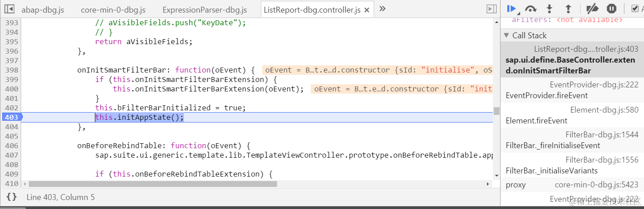Click the bFilterBarInitialized assignment line
This screenshot has width=644, height=209.
coord(170,108)
